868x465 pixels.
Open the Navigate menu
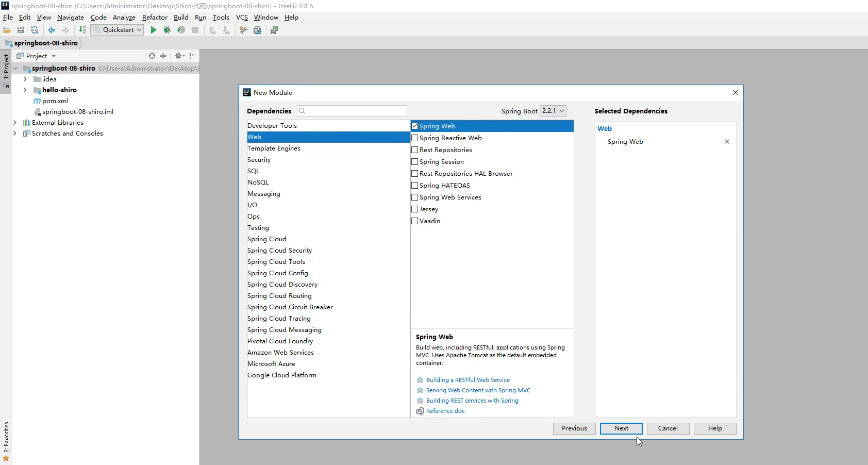[x=71, y=17]
